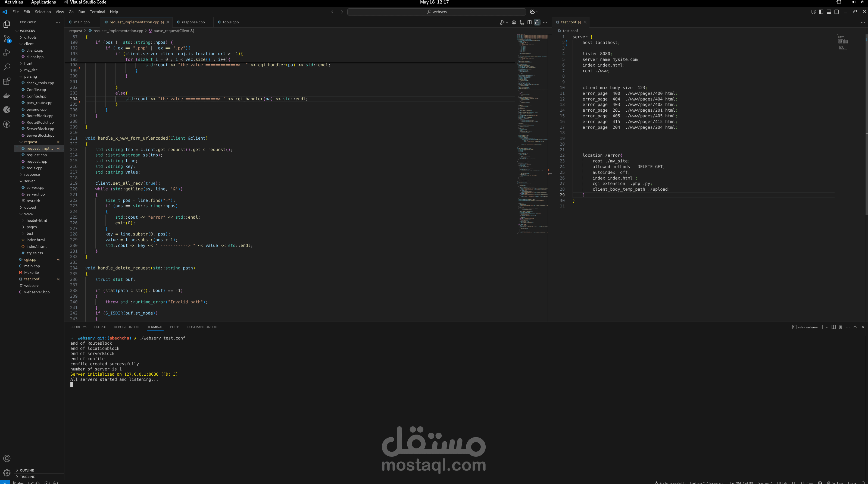Open Manage gear in activity bar
This screenshot has height=484, width=868.
[x=7, y=473]
